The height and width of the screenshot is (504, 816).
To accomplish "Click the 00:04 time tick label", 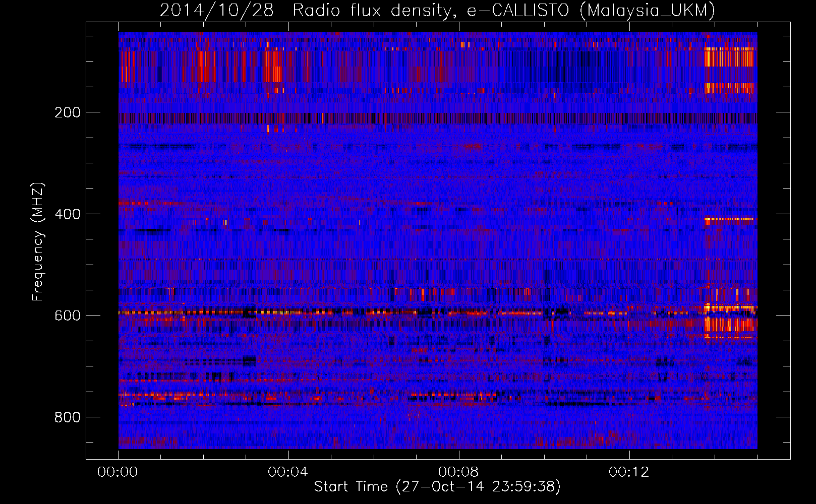I will click(288, 472).
